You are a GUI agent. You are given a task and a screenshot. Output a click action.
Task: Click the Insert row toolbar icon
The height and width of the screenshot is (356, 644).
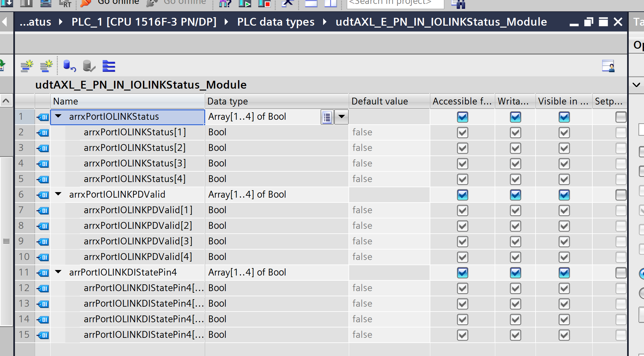point(27,66)
